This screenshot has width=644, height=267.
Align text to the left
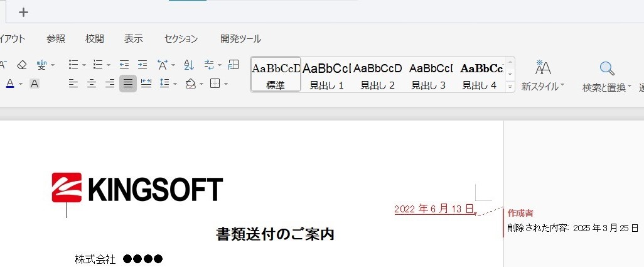[x=73, y=84]
